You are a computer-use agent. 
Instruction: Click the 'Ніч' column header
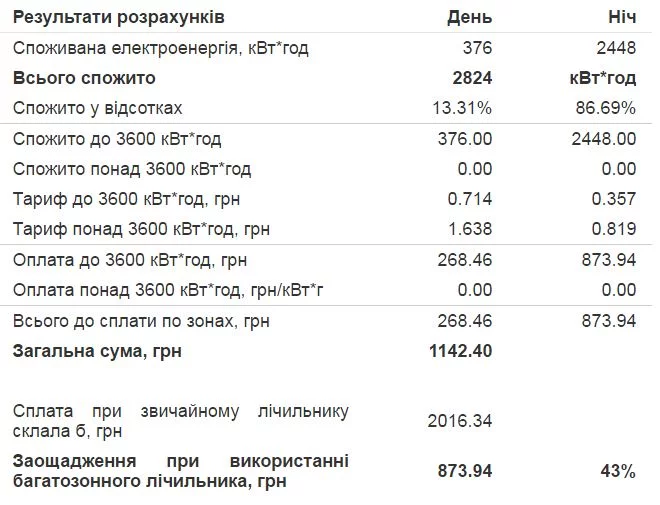pyautogui.click(x=617, y=18)
